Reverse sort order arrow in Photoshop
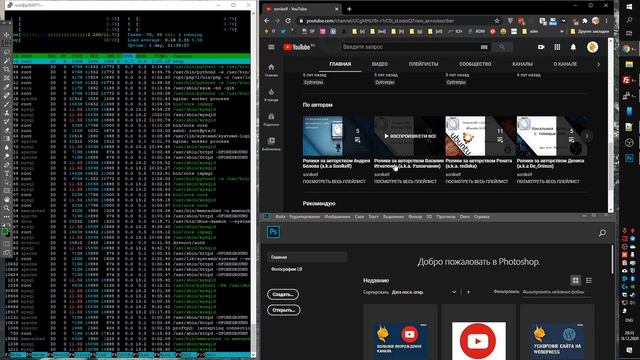This screenshot has width=640, height=360. pyautogui.click(x=468, y=292)
